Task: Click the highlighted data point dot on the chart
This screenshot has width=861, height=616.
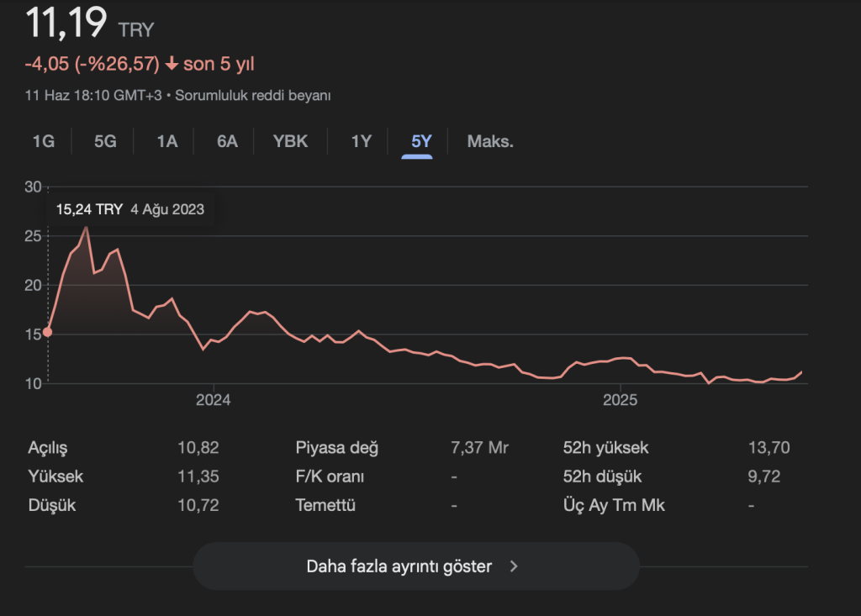Action: 48,332
